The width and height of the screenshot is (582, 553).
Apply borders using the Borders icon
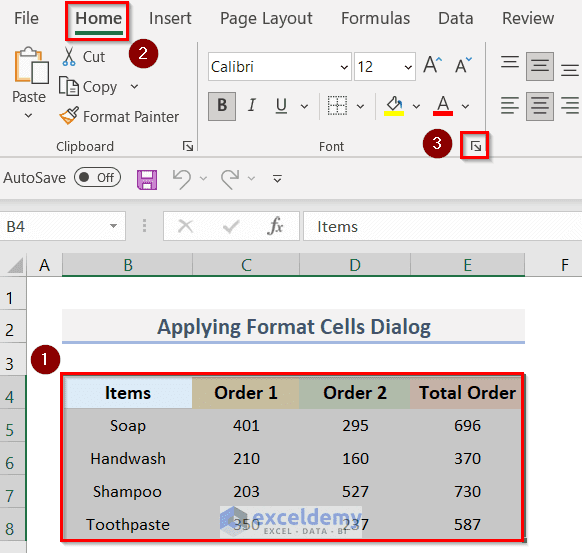click(x=337, y=106)
